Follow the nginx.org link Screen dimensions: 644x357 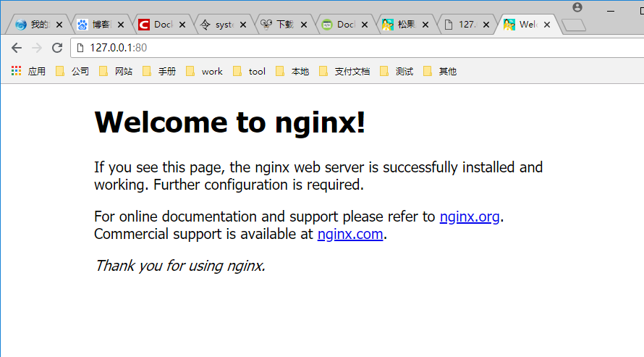470,217
